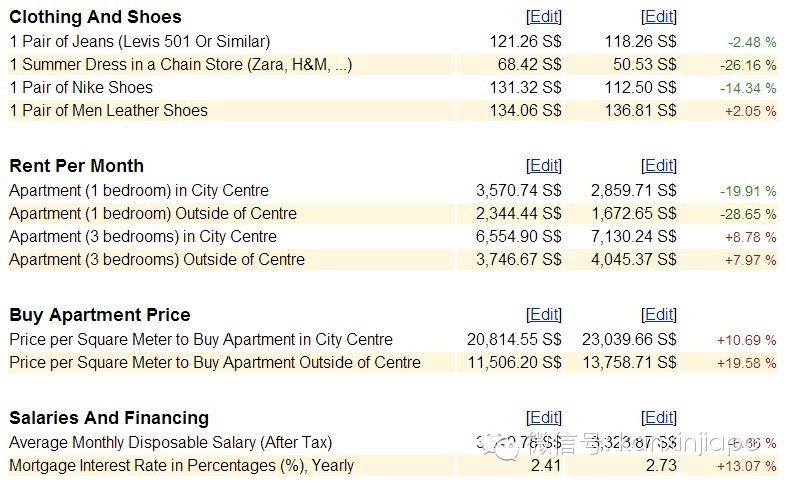Click the Summer Dress in a Chain Store row
The width and height of the screenshot is (786, 484).
tap(393, 65)
